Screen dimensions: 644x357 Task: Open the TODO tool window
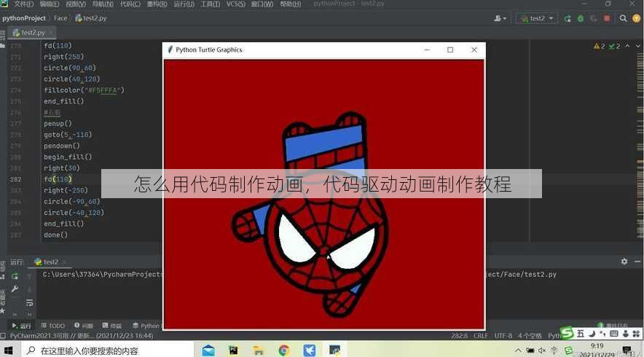click(x=53, y=326)
